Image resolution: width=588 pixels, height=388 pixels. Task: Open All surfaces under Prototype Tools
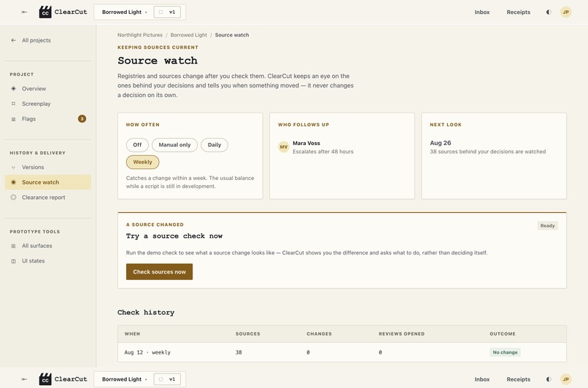click(48, 246)
